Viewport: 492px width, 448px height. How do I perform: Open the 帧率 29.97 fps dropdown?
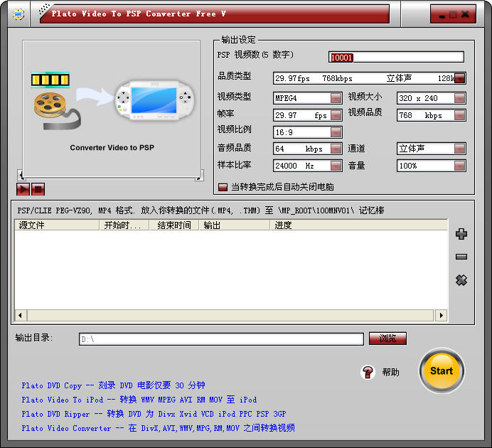[x=336, y=115]
